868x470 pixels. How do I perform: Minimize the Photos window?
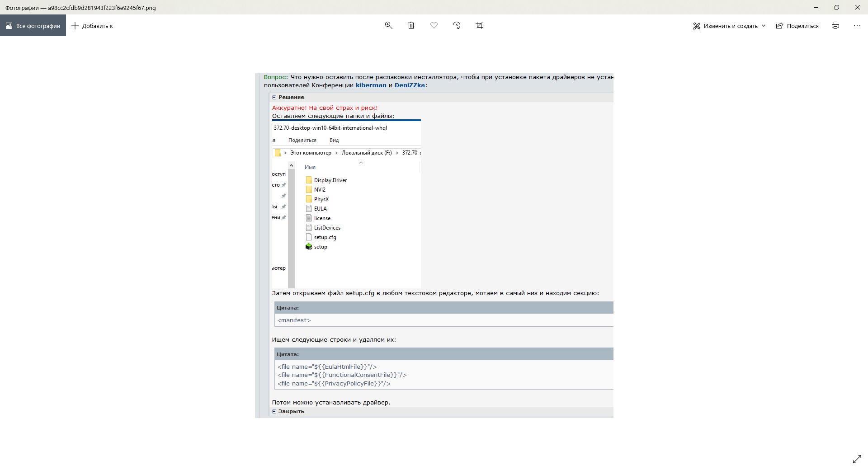[x=816, y=7]
